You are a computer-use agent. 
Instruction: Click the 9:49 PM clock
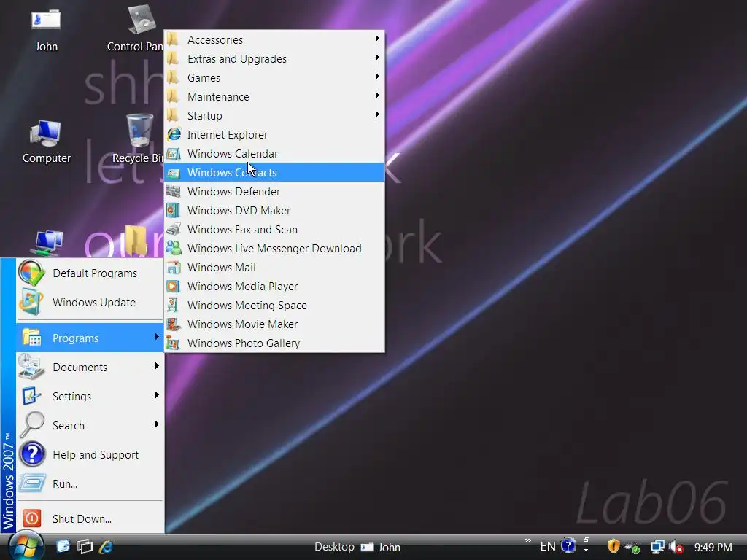tap(713, 547)
